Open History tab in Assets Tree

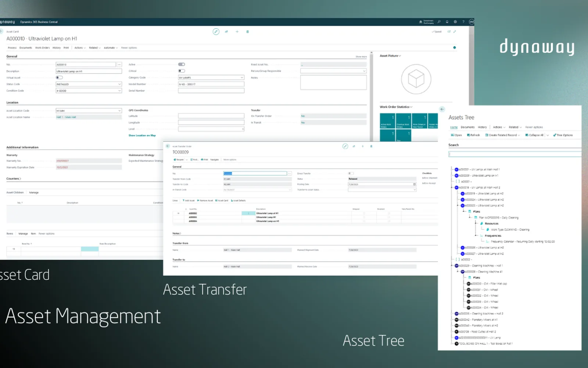click(482, 127)
